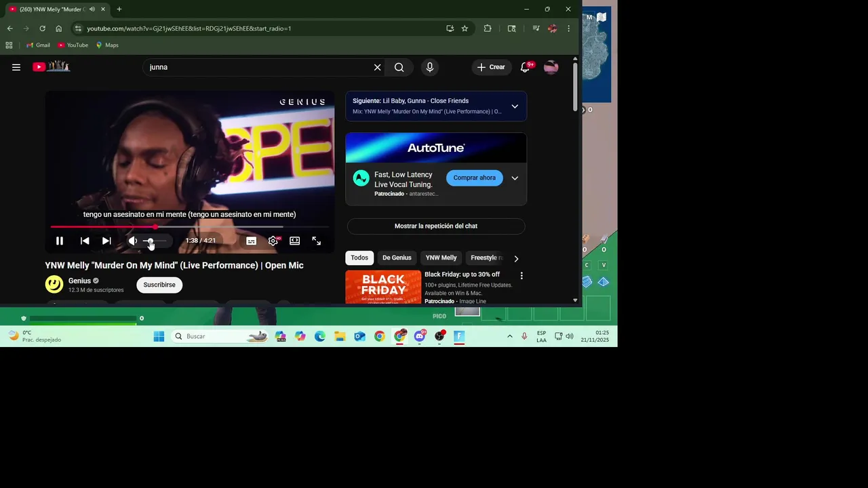Enter full screen mode
868x488 pixels.
pos(316,241)
